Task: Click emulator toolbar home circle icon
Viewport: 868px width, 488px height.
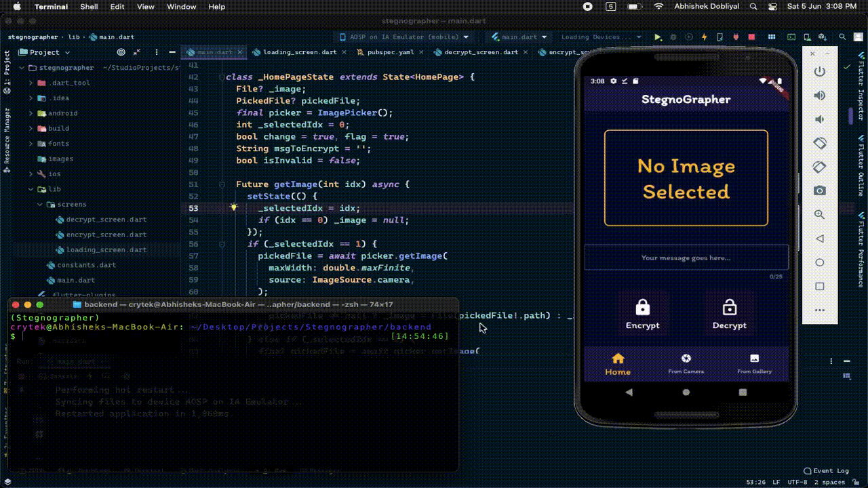Action: pyautogui.click(x=820, y=262)
